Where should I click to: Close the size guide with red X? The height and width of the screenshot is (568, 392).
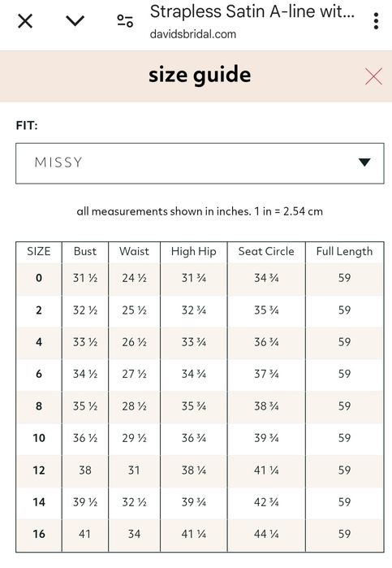pos(373,76)
